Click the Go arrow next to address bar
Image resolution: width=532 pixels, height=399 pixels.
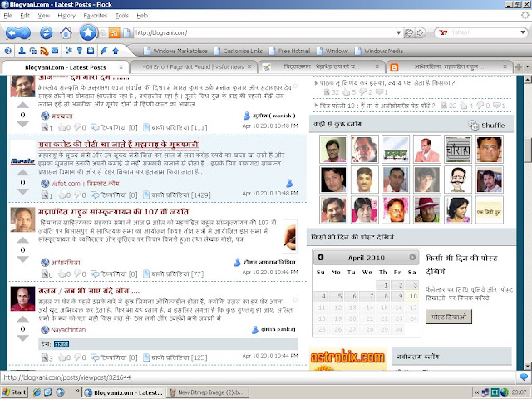tap(420, 33)
